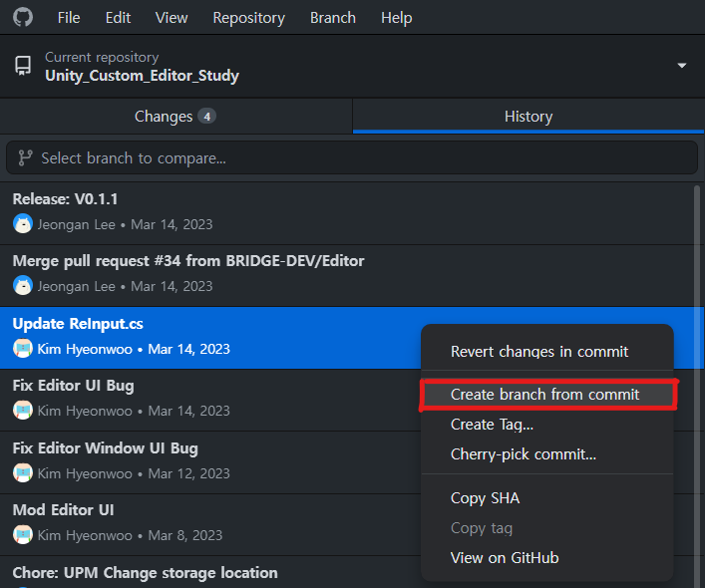Click Kim Hyeonwoo's avatar on the Update ReInput.cs commit
705x588 pixels.
click(x=23, y=349)
